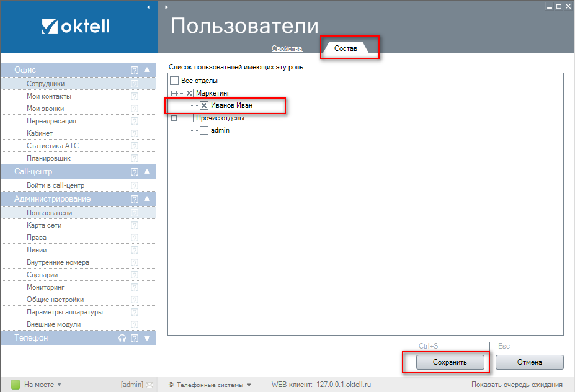575x392 pixels.
Task: Switch to the Свойства tab
Action: (x=287, y=48)
